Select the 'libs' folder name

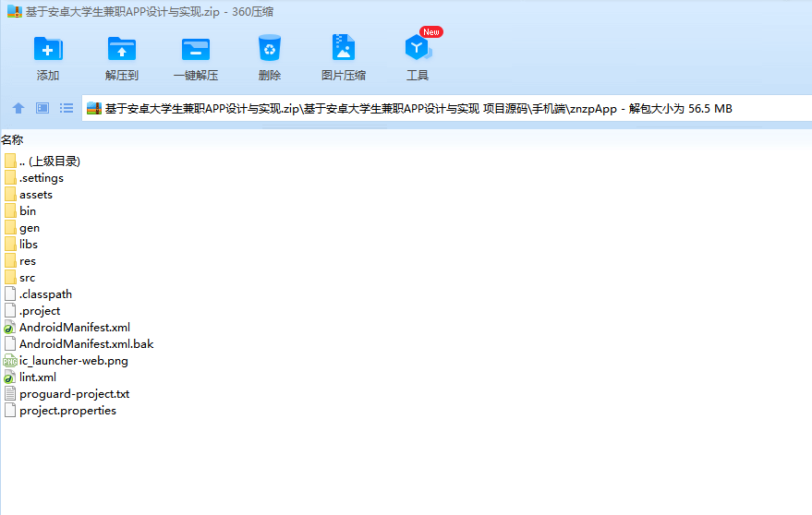(29, 244)
